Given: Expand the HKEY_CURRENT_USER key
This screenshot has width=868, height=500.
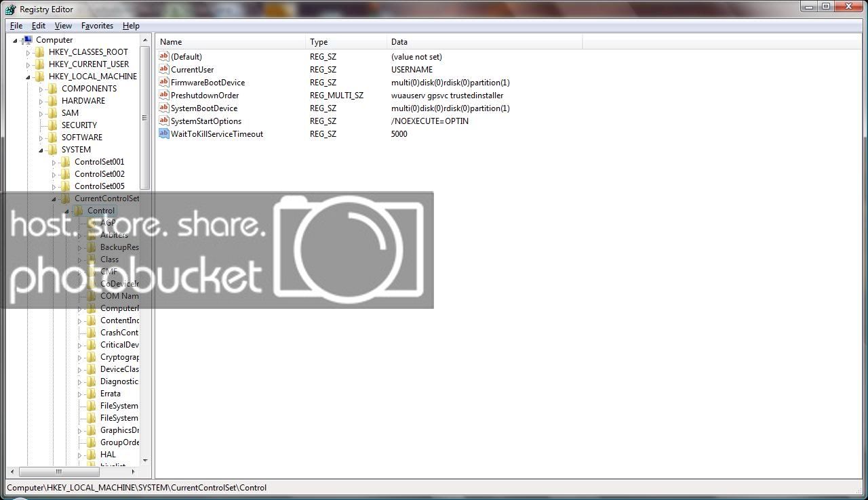Looking at the screenshot, I should (28, 65).
